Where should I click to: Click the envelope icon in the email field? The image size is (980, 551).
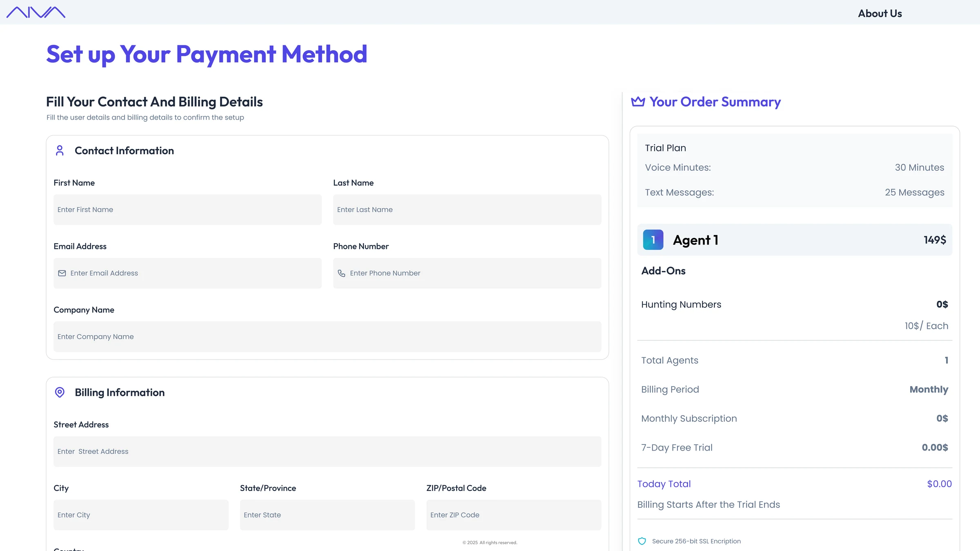(x=62, y=273)
